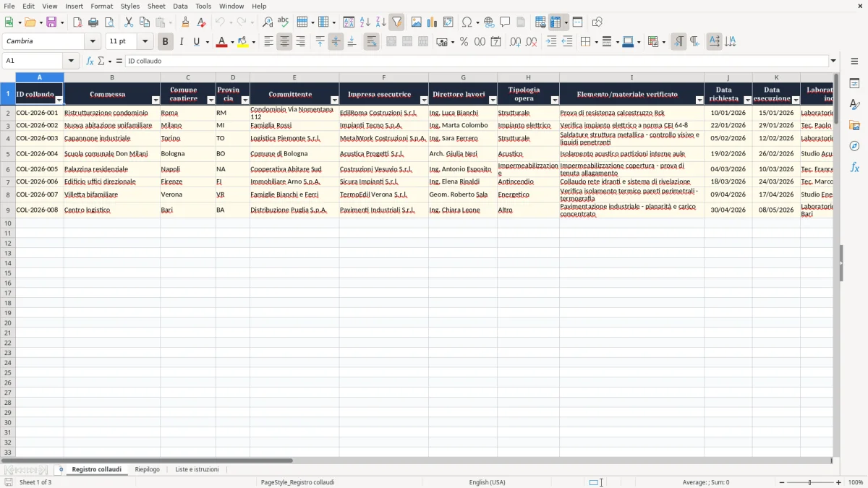868x488 pixels.
Task: Apply yellow background highlight color
Action: 243,42
